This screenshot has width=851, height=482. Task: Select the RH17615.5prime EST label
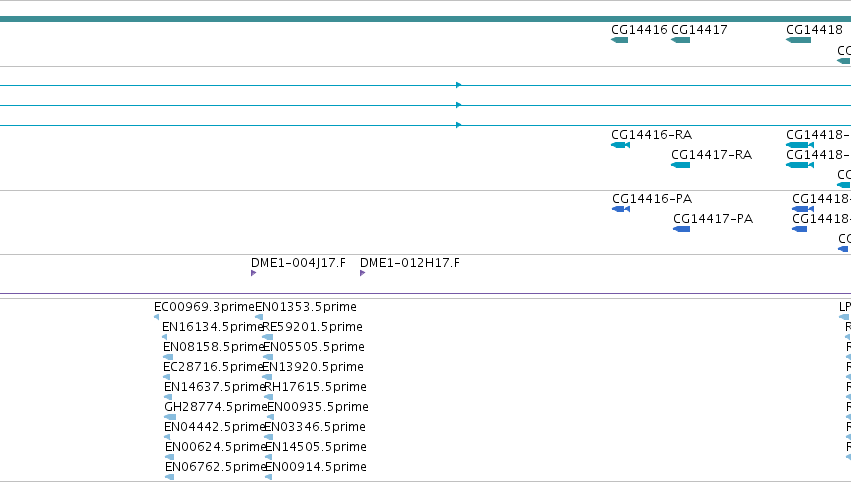[x=315, y=387]
